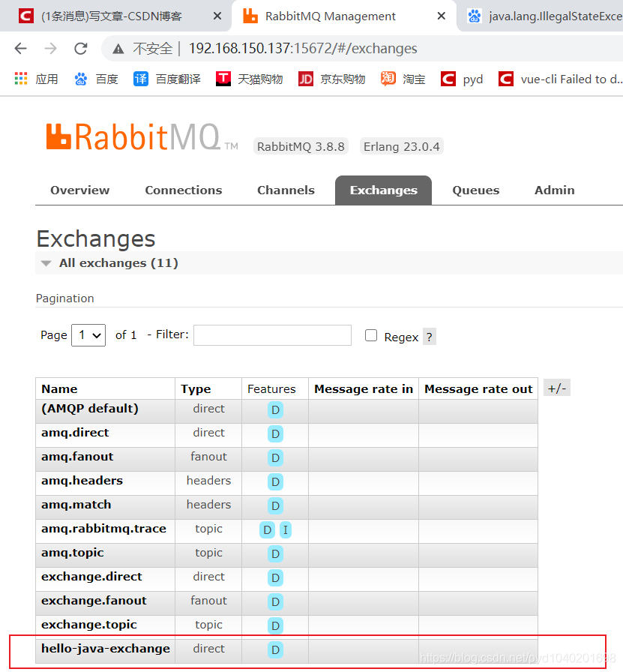
Task: Reload the page with refresh icon
Action: pos(80,49)
